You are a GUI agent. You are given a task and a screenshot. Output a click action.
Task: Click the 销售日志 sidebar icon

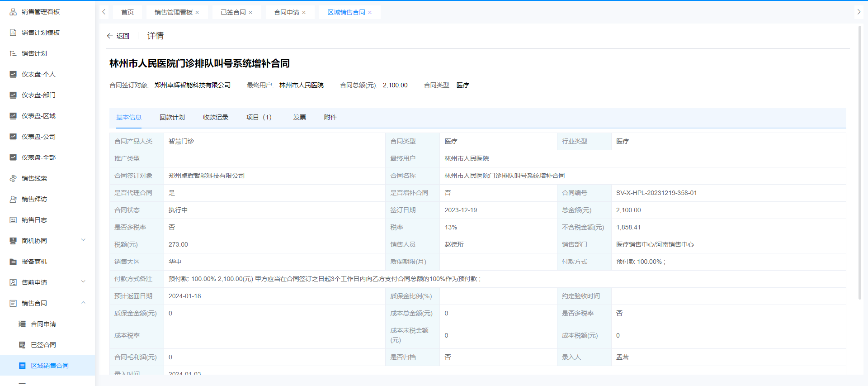coord(13,220)
